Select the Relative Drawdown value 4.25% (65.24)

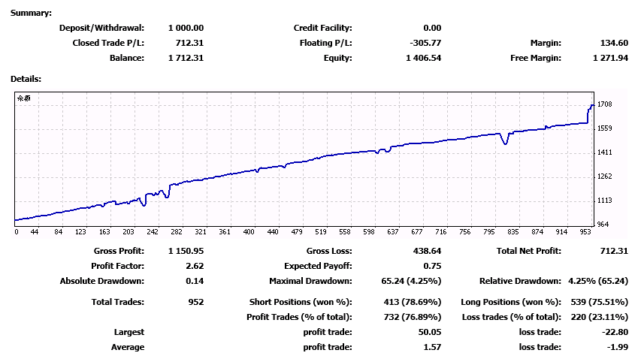598,281
